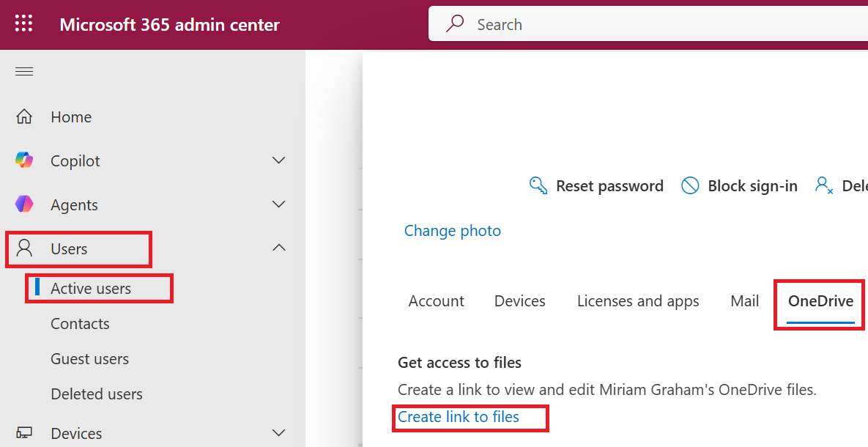Collapse the Users section chevron
Image resolution: width=868 pixels, height=447 pixels.
279,248
